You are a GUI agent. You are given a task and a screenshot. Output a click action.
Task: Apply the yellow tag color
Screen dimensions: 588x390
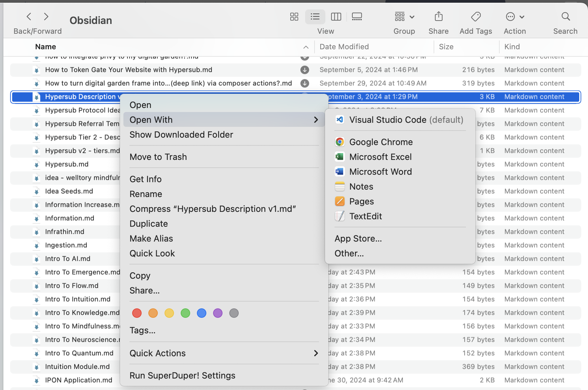[169, 313]
